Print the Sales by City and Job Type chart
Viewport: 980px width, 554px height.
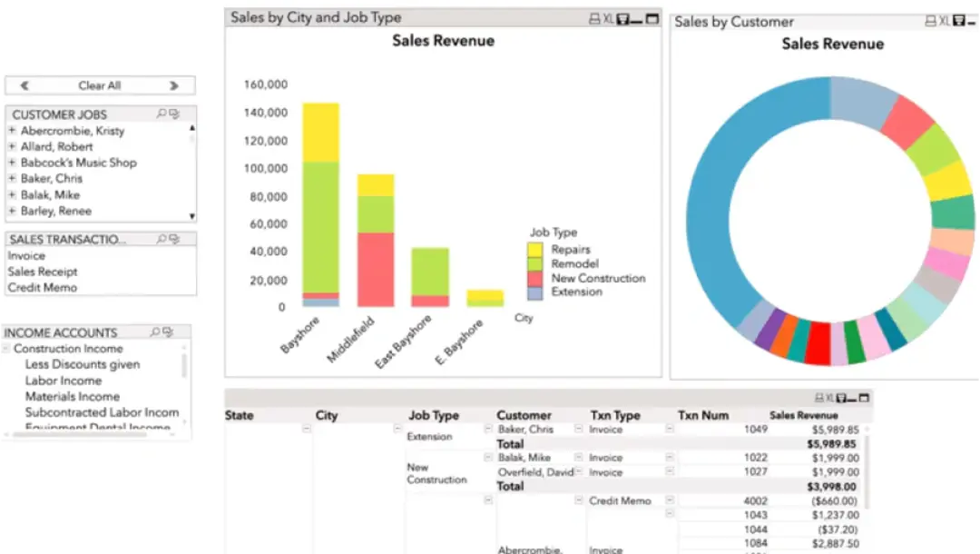pyautogui.click(x=594, y=19)
